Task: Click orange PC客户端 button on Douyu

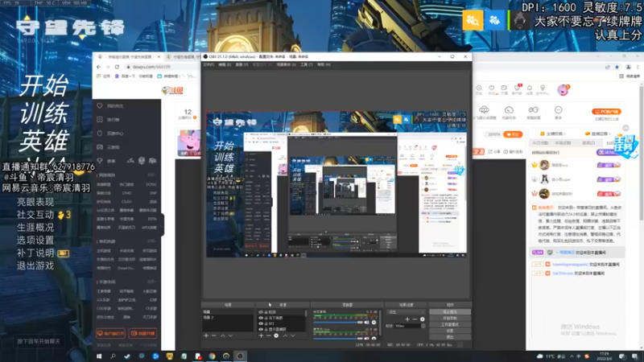Action: click(606, 111)
